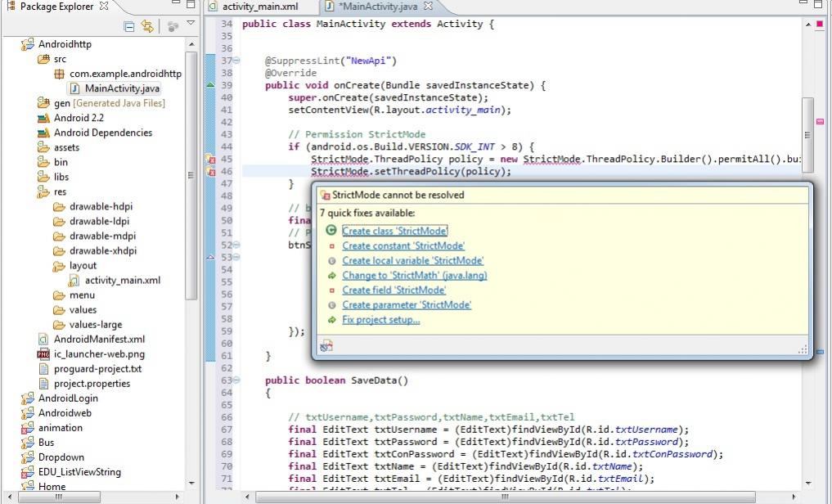832x504 pixels.
Task: Click editor vertical scrollbar thumb
Action: [x=807, y=135]
